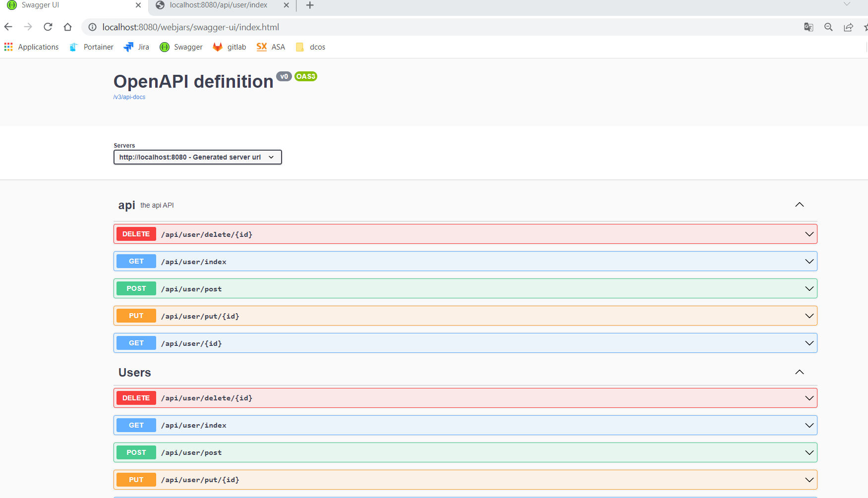Open the Jira bookmark
This screenshot has height=498, width=868.
(136, 47)
